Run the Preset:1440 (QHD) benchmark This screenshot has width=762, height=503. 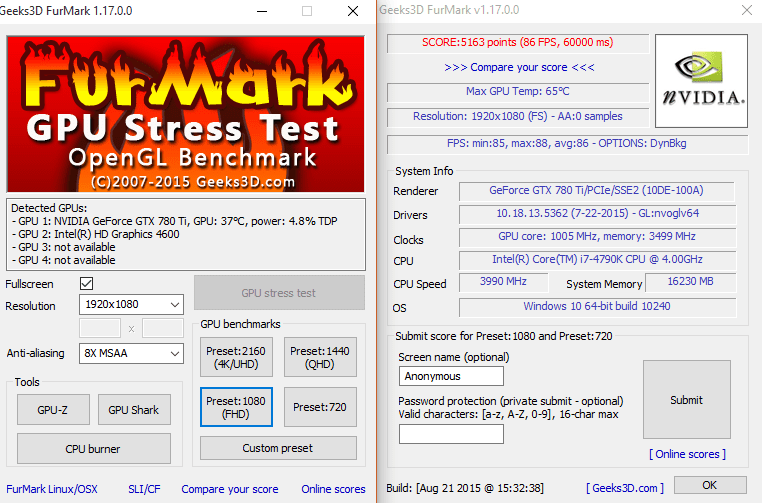tap(320, 357)
